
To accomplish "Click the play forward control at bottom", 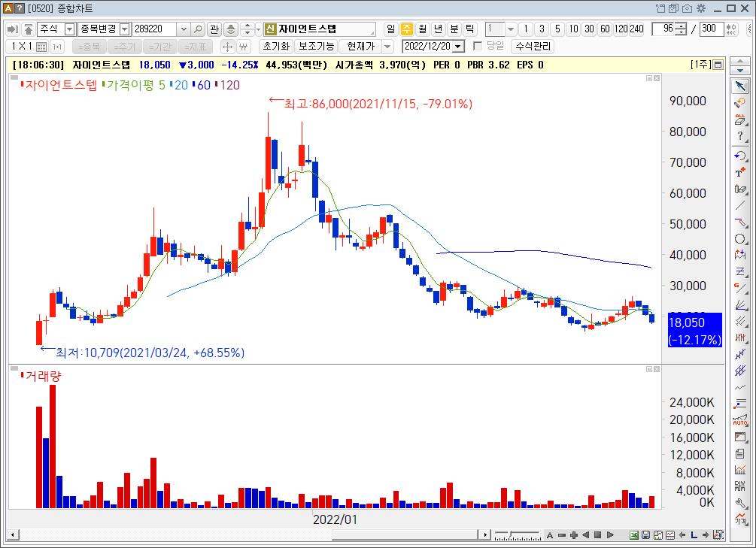I will point(610,535).
